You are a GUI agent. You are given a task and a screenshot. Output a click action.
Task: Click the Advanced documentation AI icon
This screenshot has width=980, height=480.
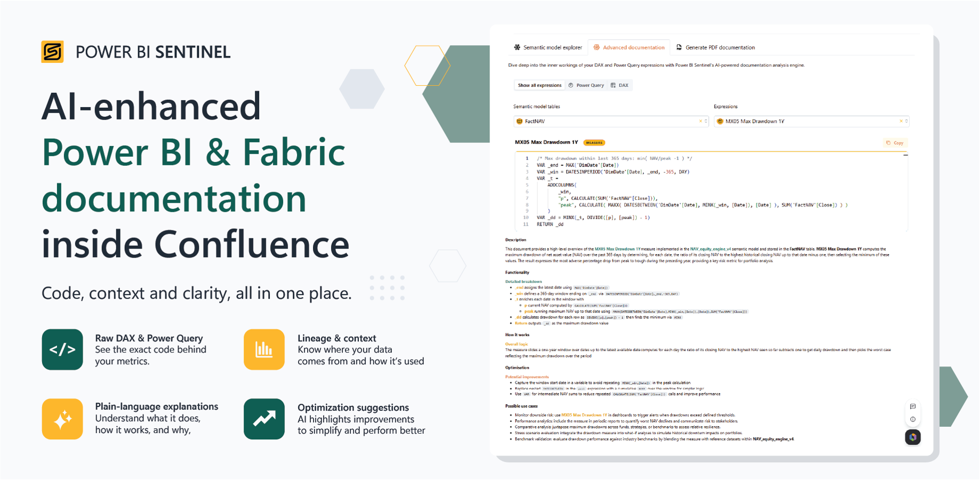(597, 47)
